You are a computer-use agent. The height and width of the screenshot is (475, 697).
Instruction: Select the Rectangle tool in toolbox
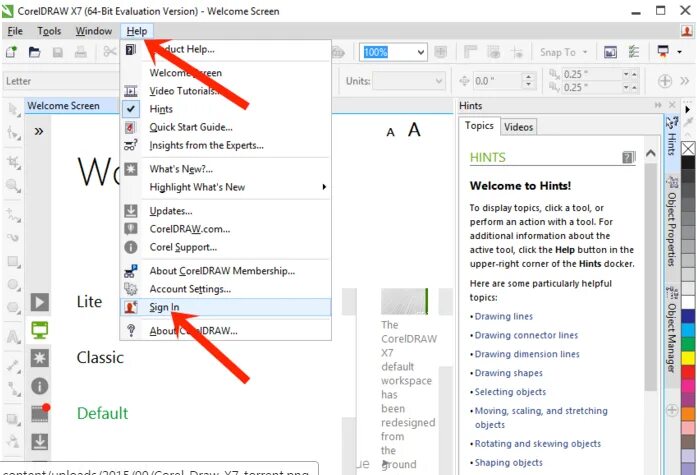click(13, 262)
